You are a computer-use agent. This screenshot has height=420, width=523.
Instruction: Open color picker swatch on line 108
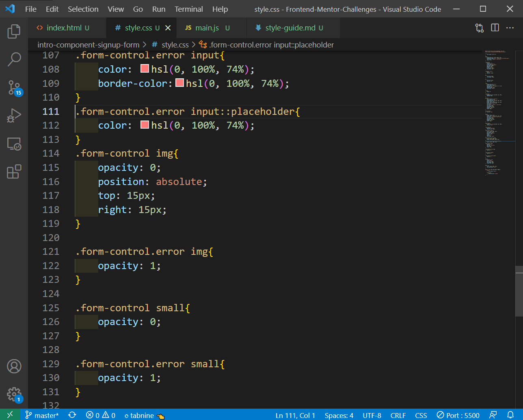tap(145, 69)
